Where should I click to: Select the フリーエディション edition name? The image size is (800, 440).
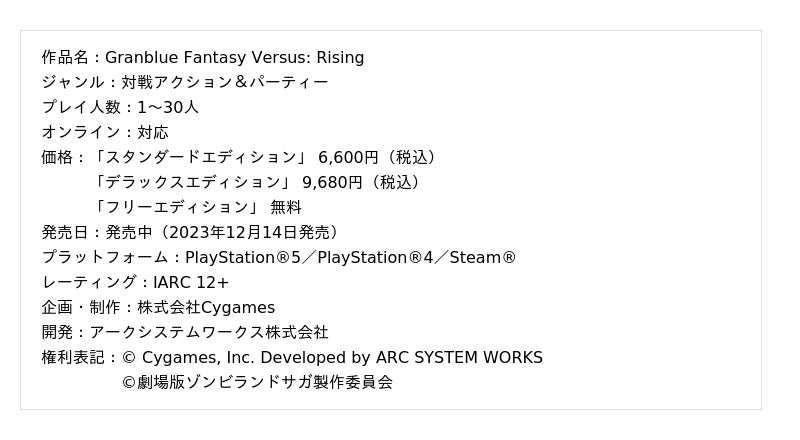coord(176,207)
